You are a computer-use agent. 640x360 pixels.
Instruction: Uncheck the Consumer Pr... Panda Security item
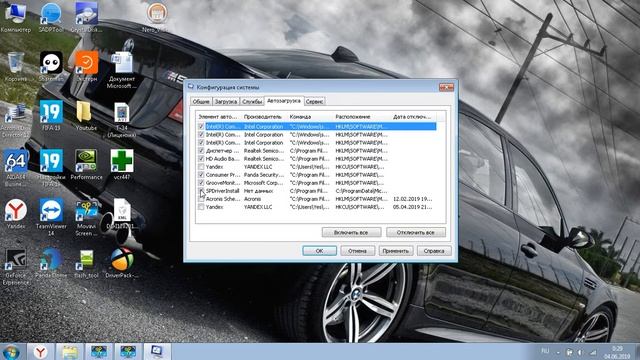tap(201, 175)
